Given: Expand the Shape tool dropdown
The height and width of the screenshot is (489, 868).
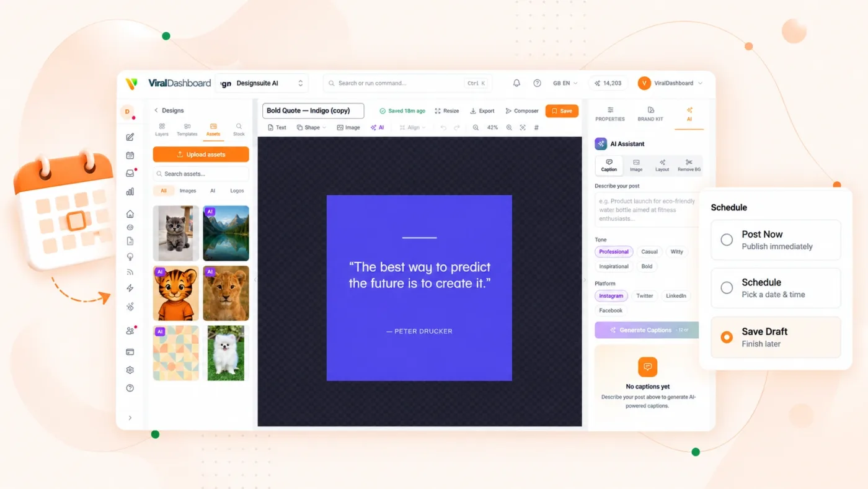Looking at the screenshot, I should (x=311, y=128).
